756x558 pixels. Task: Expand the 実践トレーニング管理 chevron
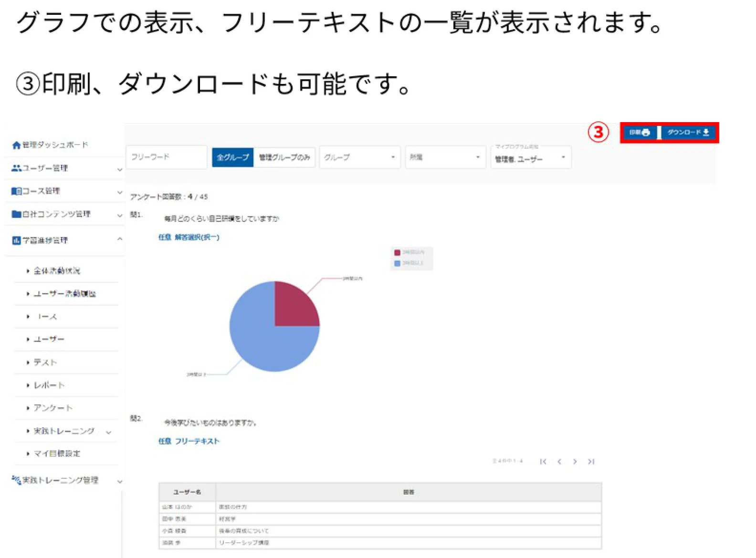pos(120,482)
